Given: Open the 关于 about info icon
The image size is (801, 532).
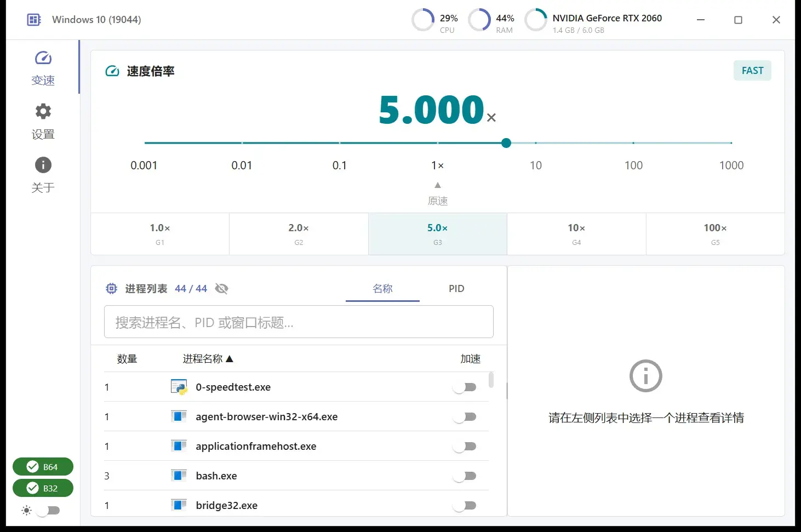Looking at the screenshot, I should point(43,165).
